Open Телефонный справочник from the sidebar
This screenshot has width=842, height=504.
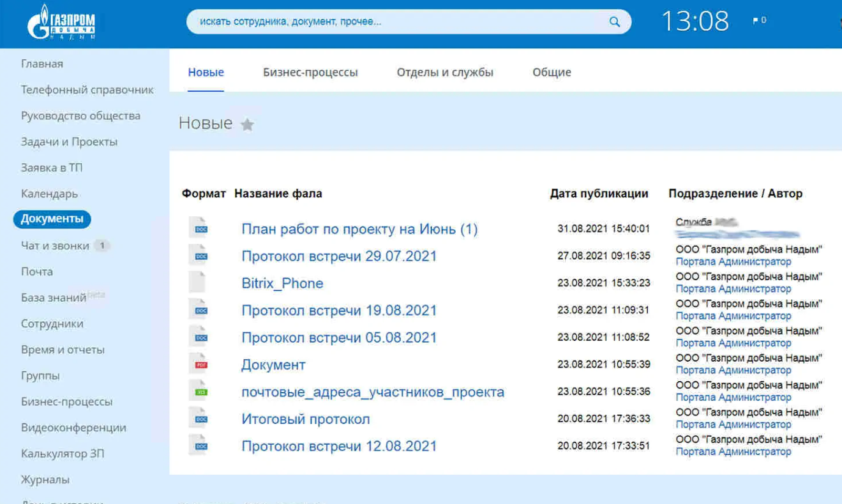[87, 90]
